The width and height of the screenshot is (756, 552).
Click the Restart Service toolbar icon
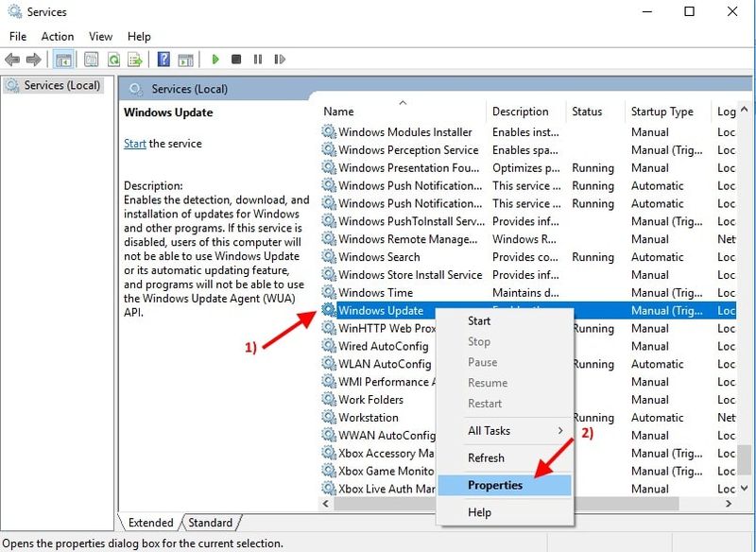pos(280,60)
